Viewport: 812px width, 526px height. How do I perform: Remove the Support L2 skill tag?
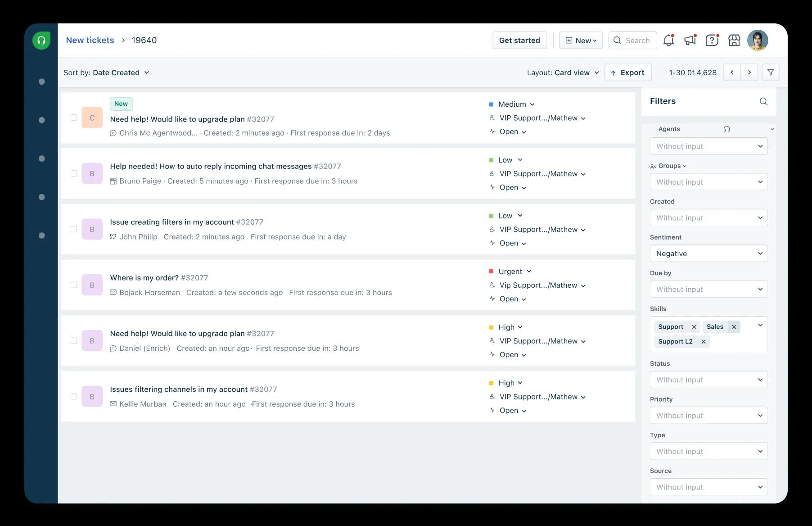pos(704,342)
